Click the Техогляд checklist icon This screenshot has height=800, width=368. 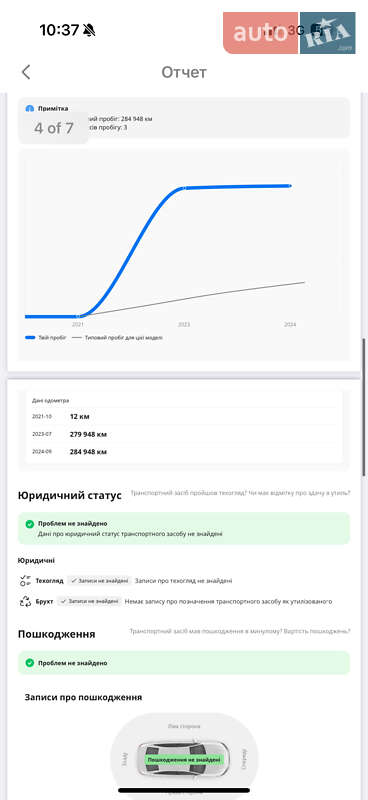click(25, 580)
